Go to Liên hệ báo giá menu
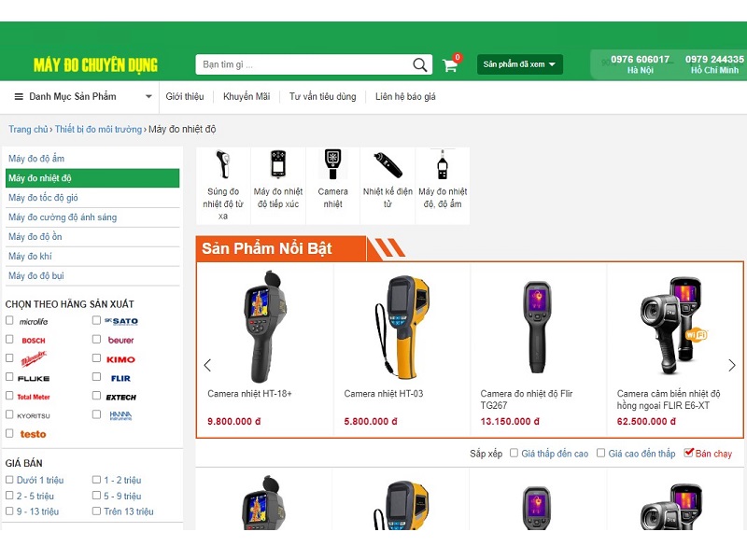The height and width of the screenshot is (560, 747). coord(405,96)
